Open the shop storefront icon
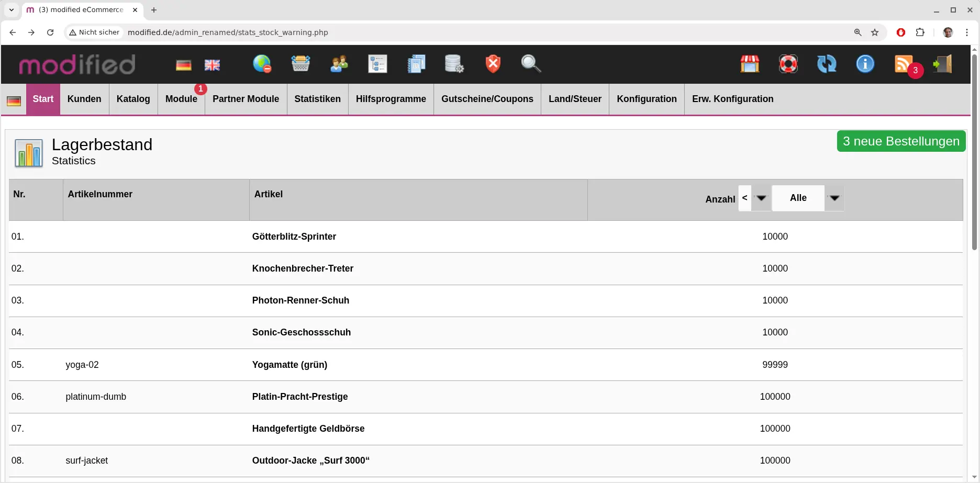 [750, 64]
